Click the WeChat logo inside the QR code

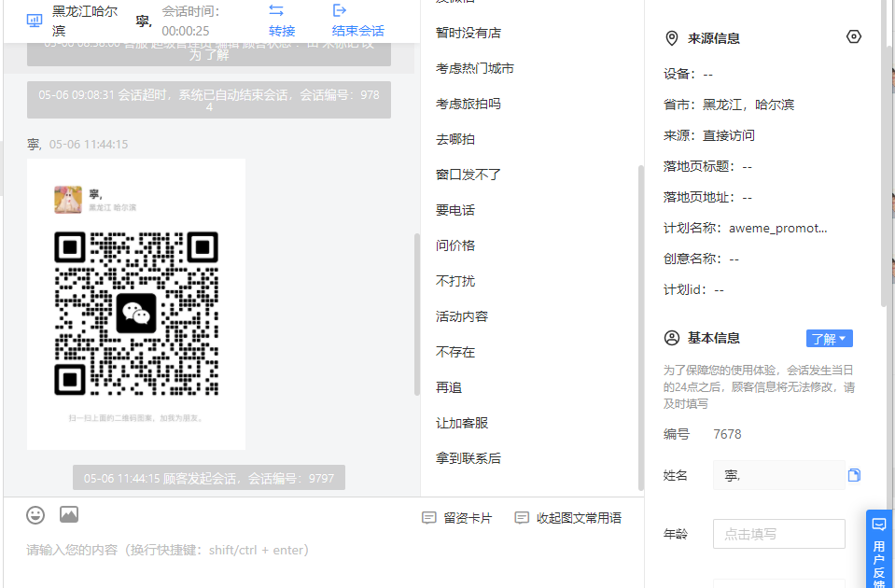tap(136, 314)
